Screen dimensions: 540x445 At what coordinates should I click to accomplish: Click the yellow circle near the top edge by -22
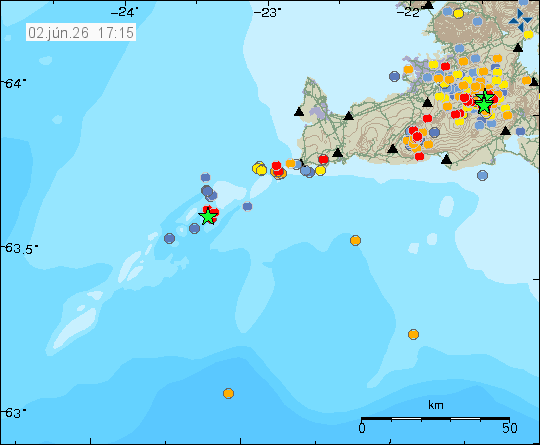click(458, 13)
